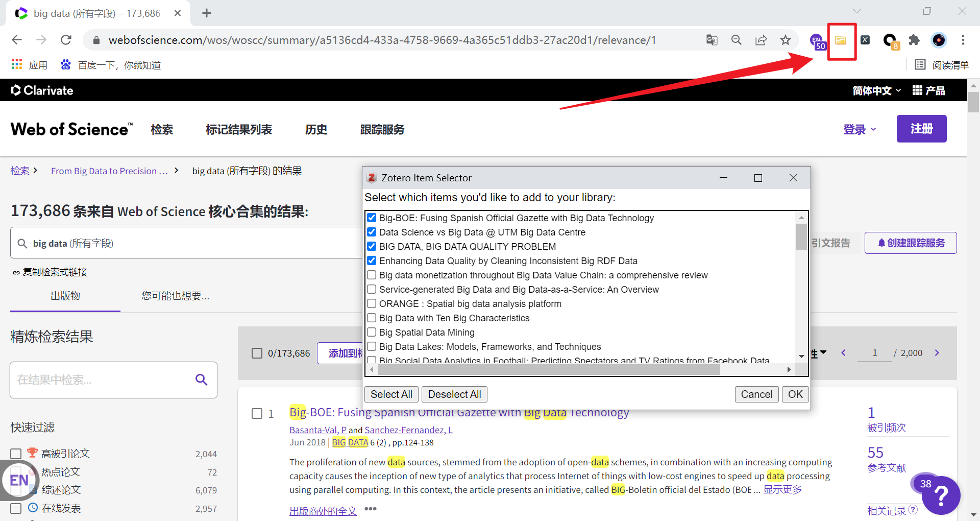
Task: Confirm Zotero selection with OK
Action: pyautogui.click(x=795, y=394)
